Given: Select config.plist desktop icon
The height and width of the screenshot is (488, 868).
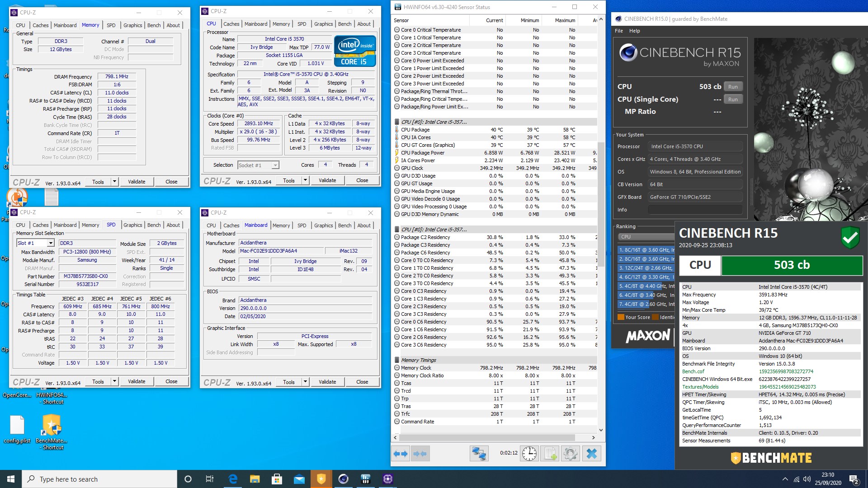Looking at the screenshot, I should 17,429.
